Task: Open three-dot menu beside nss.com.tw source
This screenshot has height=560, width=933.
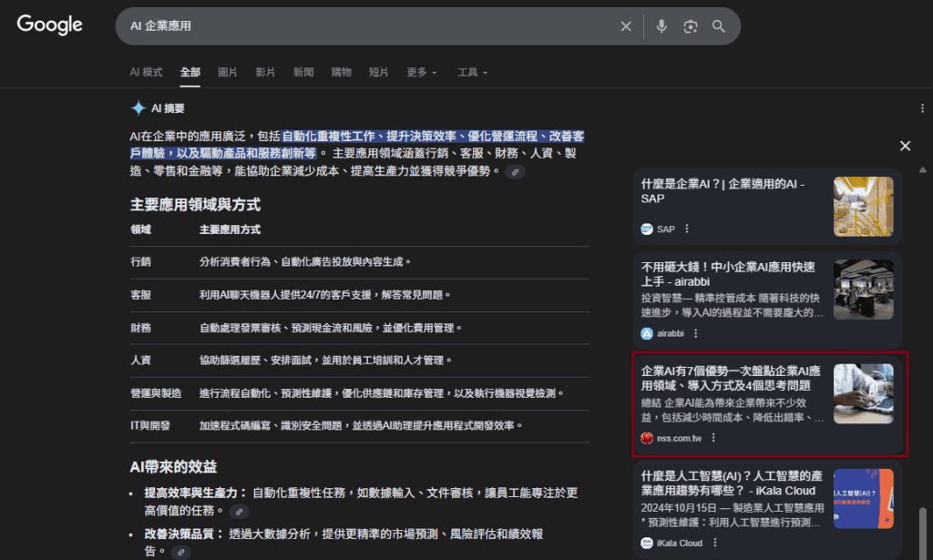Action: pos(713,438)
